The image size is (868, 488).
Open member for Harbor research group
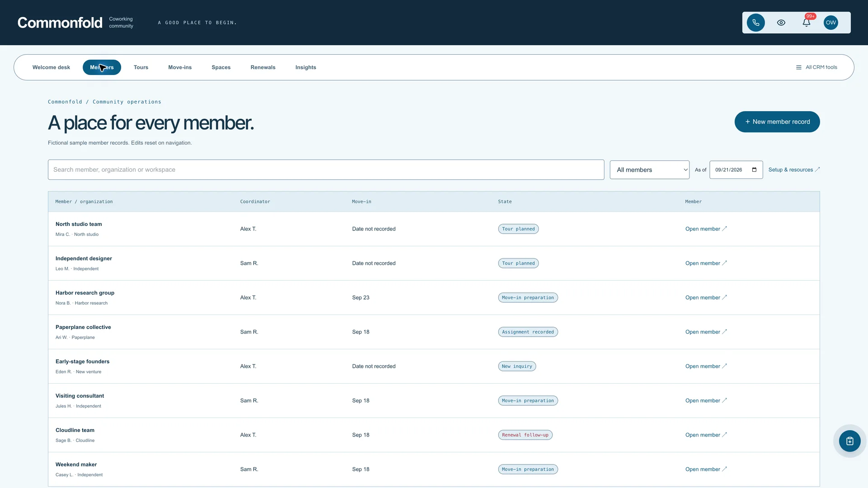tap(706, 298)
